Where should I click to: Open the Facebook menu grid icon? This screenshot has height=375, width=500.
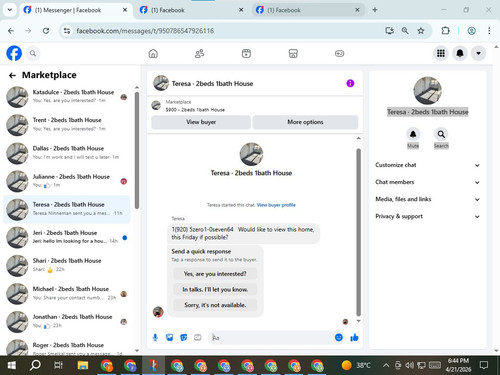[x=441, y=53]
